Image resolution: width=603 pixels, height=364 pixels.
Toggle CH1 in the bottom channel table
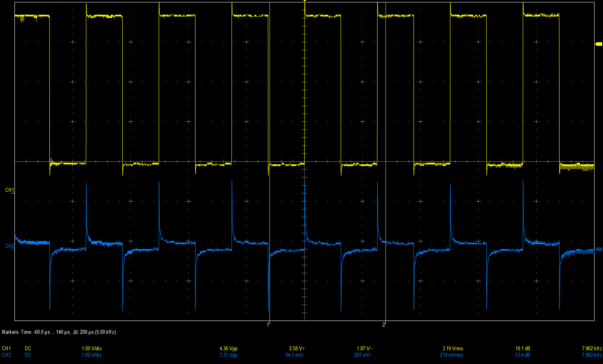tap(6, 349)
